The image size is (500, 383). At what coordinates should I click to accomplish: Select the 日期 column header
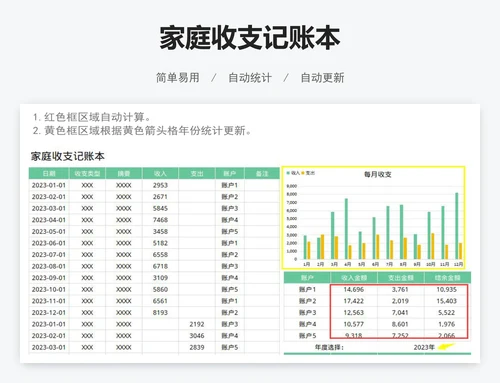coord(49,174)
